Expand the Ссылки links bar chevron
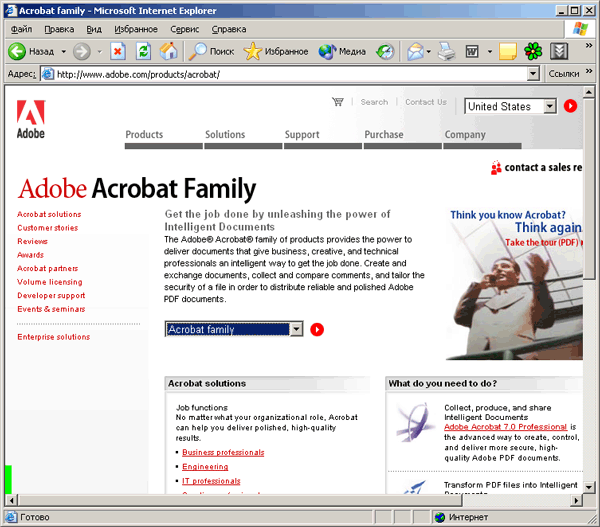The width and height of the screenshot is (600, 527). 589,71
